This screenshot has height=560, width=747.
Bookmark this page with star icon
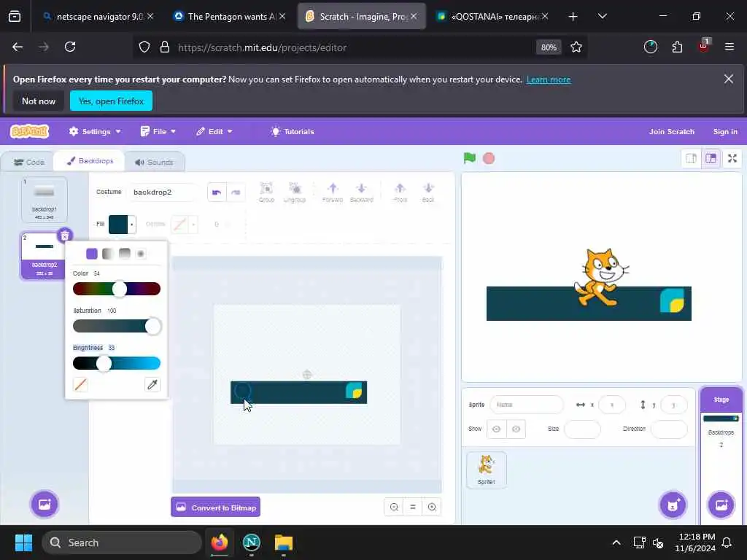click(x=576, y=47)
